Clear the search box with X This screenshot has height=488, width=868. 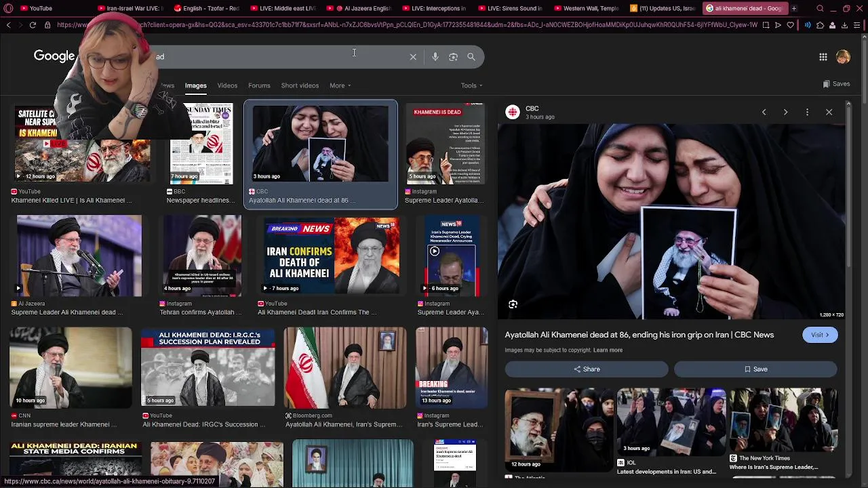[413, 57]
